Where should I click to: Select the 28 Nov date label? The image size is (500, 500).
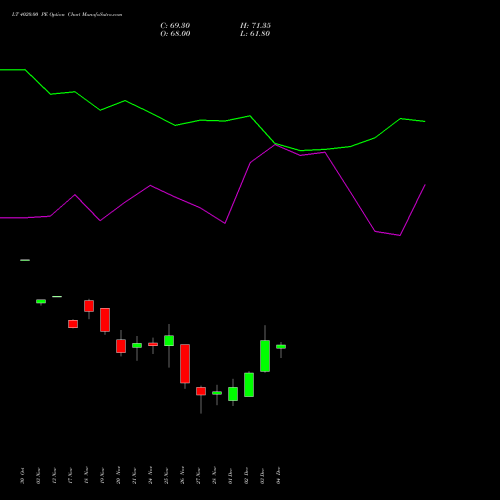tap(214, 476)
